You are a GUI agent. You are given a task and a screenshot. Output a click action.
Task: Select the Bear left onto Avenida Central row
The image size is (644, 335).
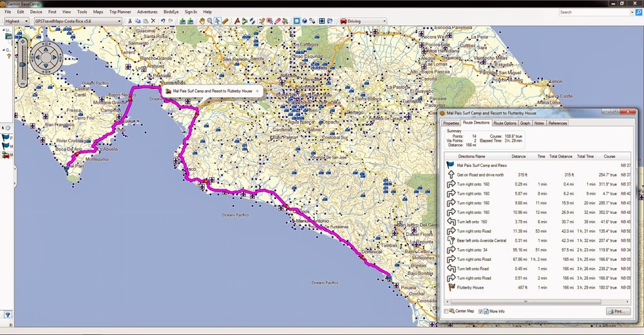click(537, 240)
